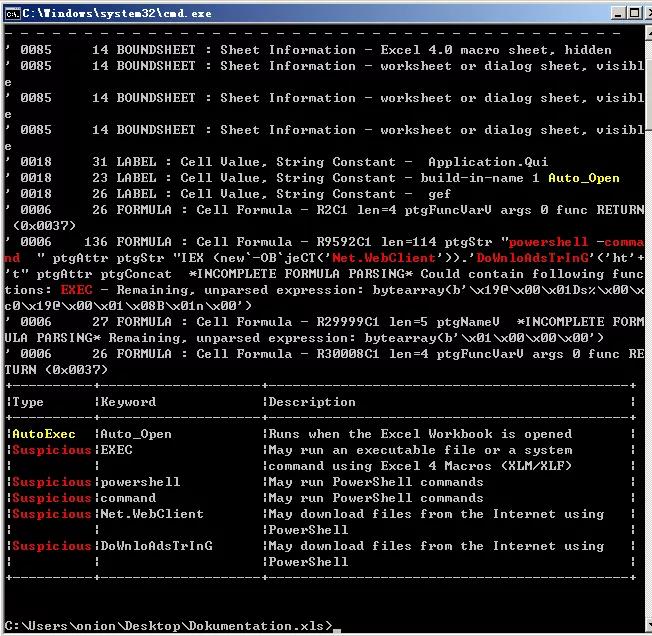Maximize the cmd.exe window
Image resolution: width=652 pixels, height=636 pixels.
point(634,13)
